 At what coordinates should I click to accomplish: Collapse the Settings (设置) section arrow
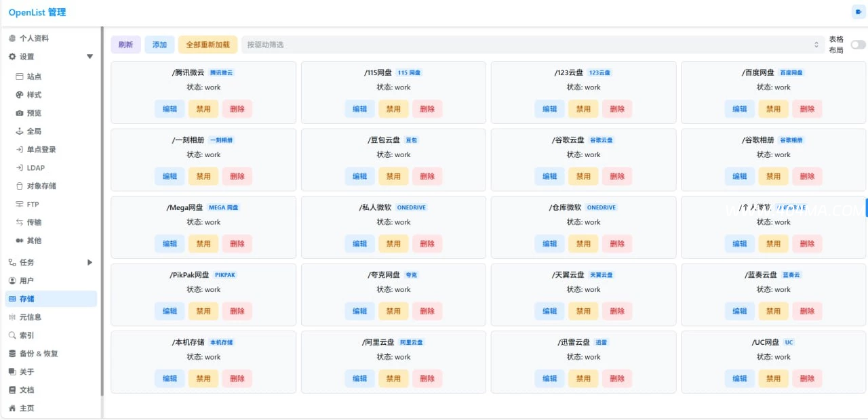90,57
